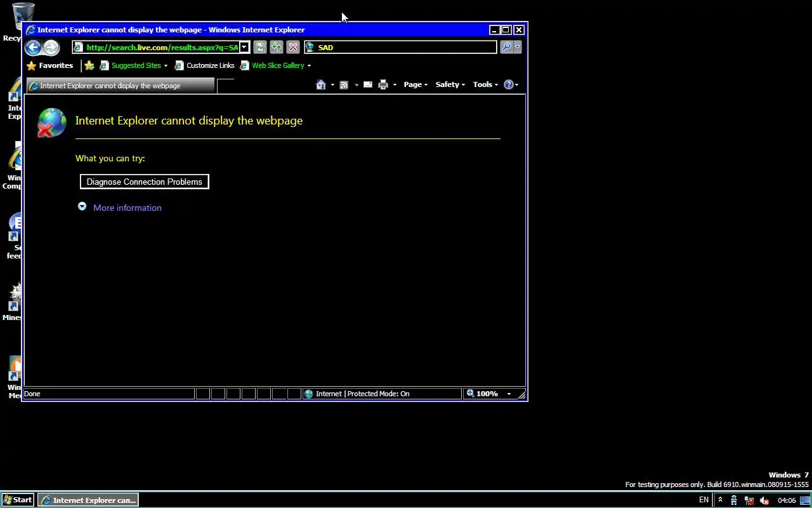Click the IE icon in the title bar
This screenshot has height=508, width=812.
(x=30, y=30)
